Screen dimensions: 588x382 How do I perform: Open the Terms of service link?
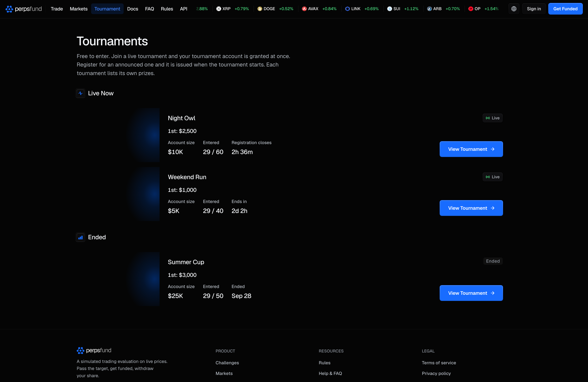pyautogui.click(x=439, y=363)
